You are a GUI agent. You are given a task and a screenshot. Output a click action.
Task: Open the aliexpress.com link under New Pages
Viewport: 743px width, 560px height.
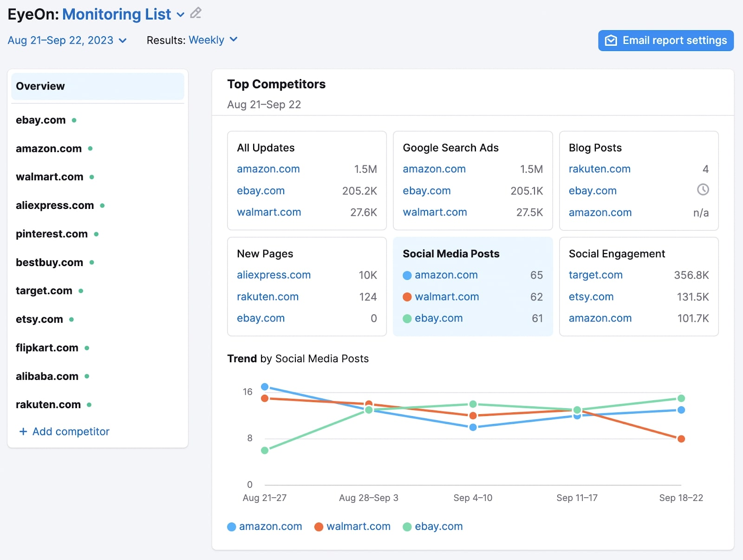[274, 275]
